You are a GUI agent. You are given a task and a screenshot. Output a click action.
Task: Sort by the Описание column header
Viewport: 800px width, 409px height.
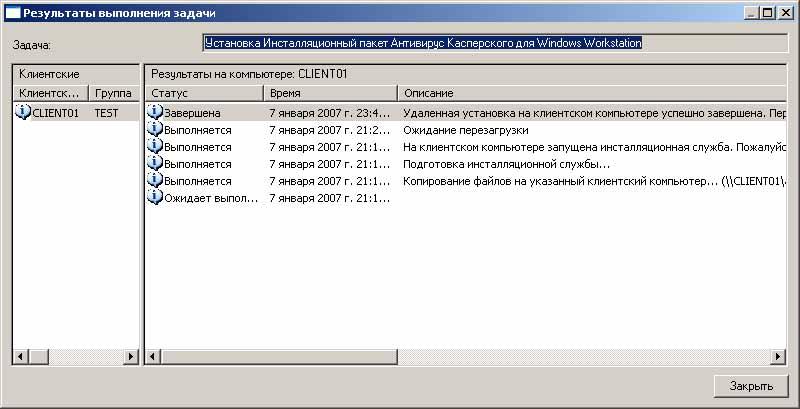point(592,93)
